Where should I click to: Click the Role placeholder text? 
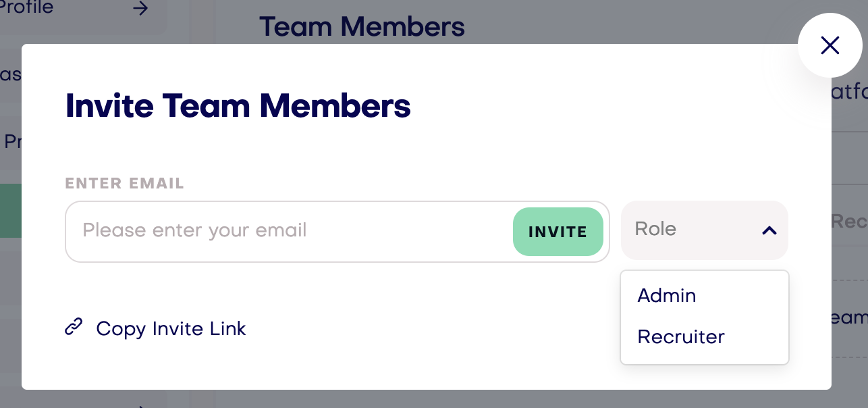coord(655,229)
